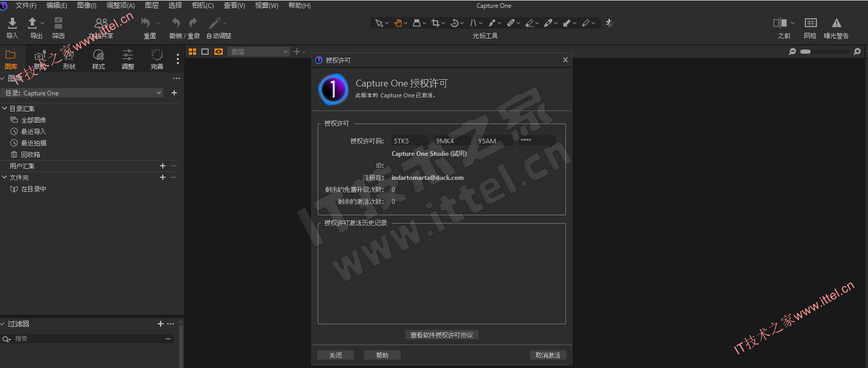The image size is (868, 368).
Task: Collapse the 过滤器 filters panel
Action: pos(3,324)
